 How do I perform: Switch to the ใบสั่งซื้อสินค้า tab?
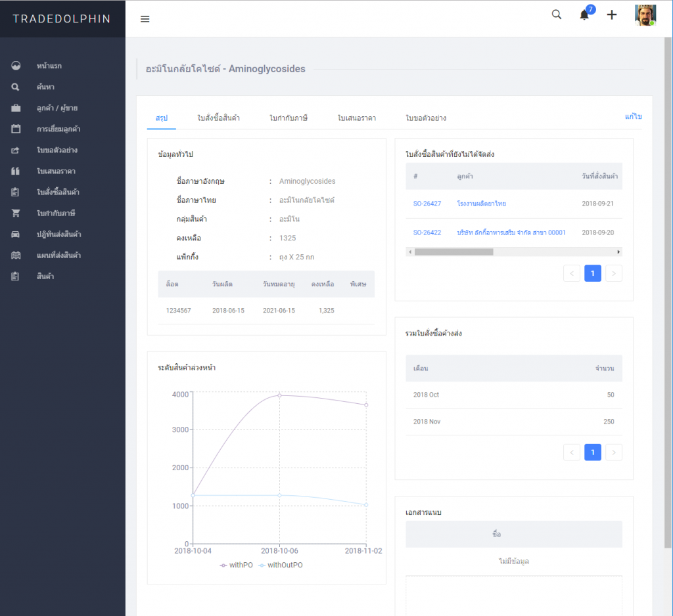[x=218, y=118]
